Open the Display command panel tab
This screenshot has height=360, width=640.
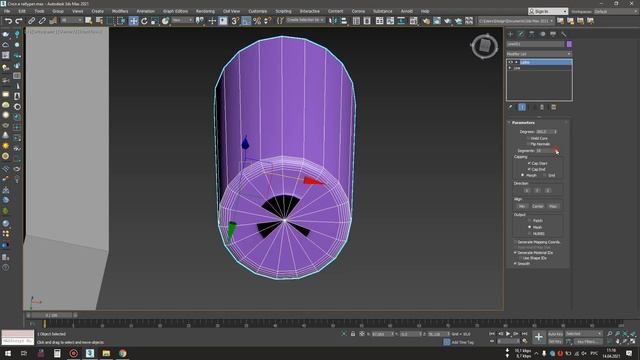click(x=553, y=34)
